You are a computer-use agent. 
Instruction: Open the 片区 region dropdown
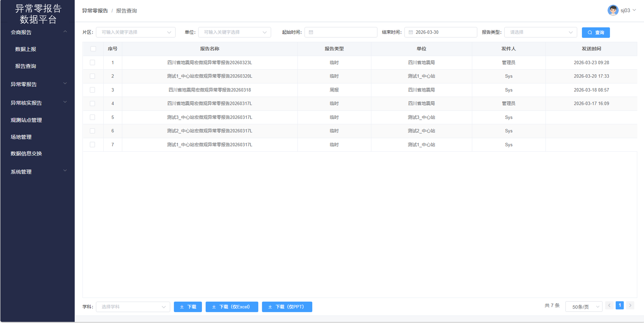pos(136,32)
